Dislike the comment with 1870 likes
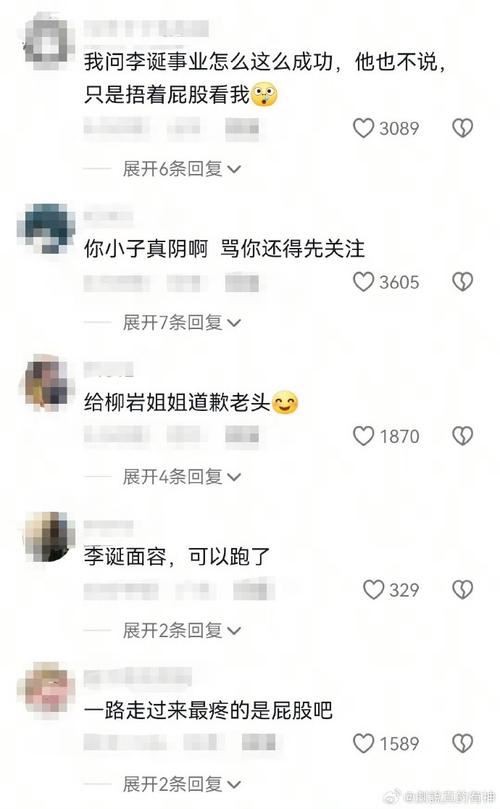Screen dimensions: 500x809 [462, 436]
